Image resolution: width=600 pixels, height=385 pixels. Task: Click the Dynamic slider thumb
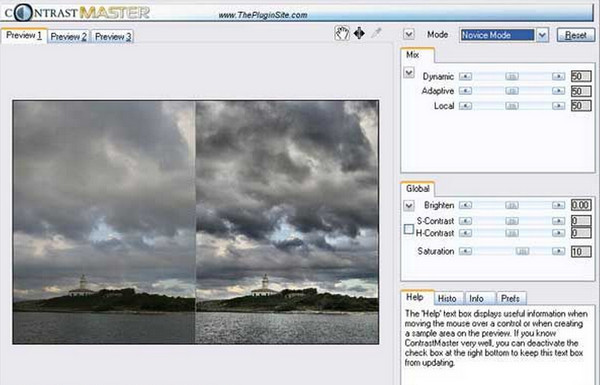tap(512, 77)
